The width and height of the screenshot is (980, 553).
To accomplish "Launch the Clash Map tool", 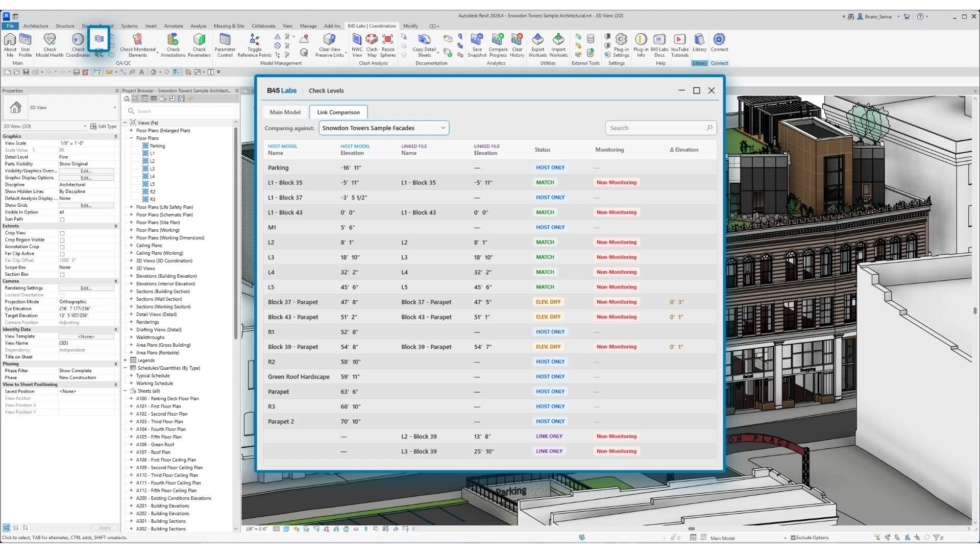I will [x=372, y=45].
